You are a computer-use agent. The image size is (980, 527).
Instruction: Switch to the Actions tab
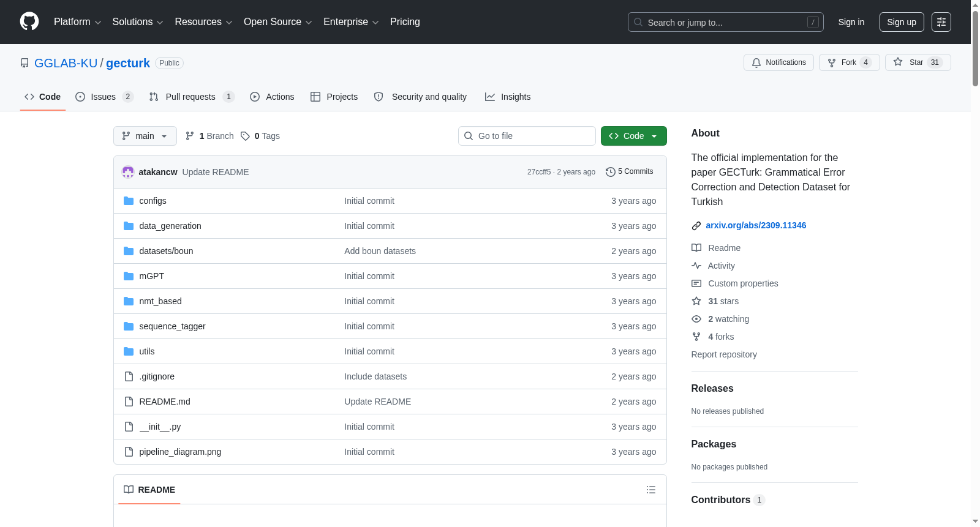pyautogui.click(x=272, y=97)
